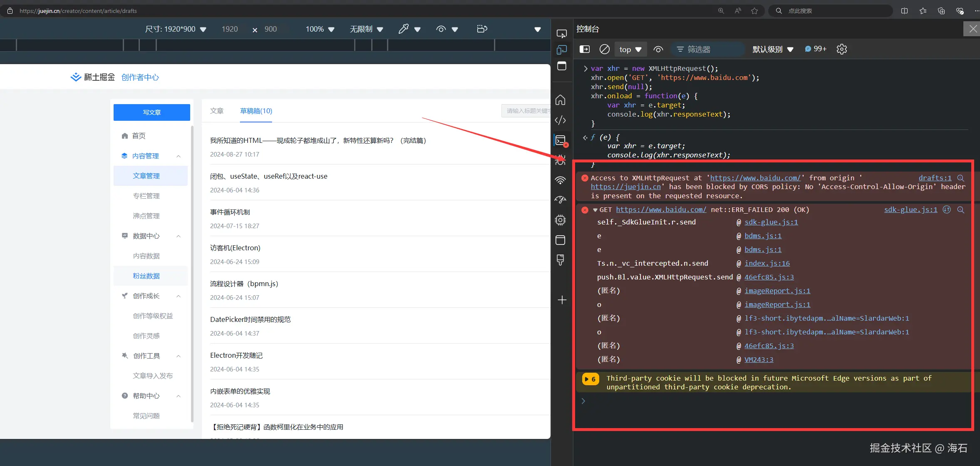Click the sidebar menu vertical scrollbar
Image resolution: width=980 pixels, height=466 pixels.
192,271
